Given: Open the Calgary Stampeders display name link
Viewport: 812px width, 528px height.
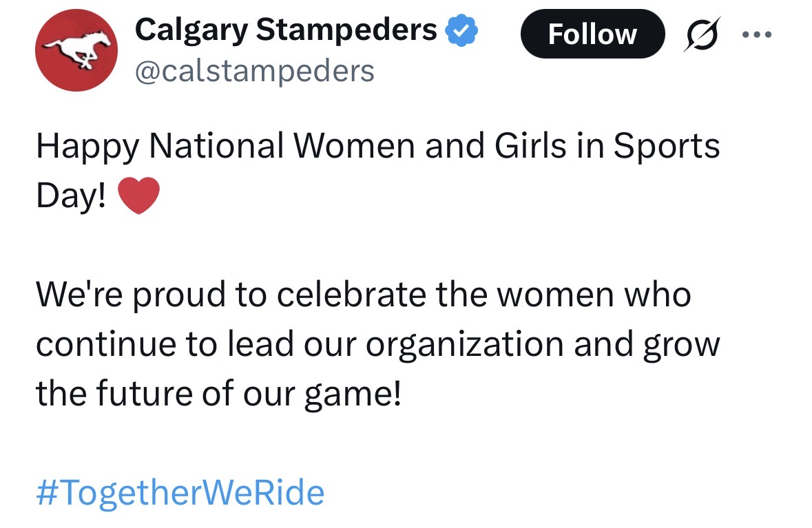Looking at the screenshot, I should [286, 30].
